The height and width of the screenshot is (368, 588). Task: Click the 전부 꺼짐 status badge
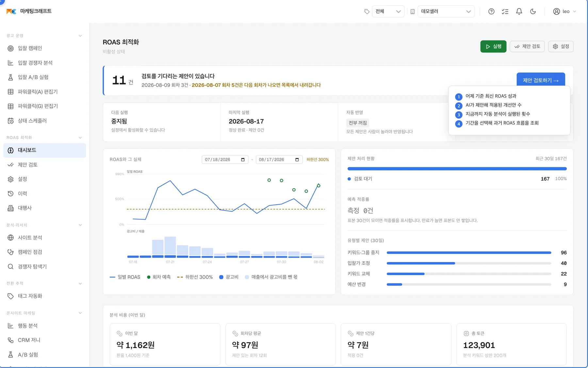point(358,123)
